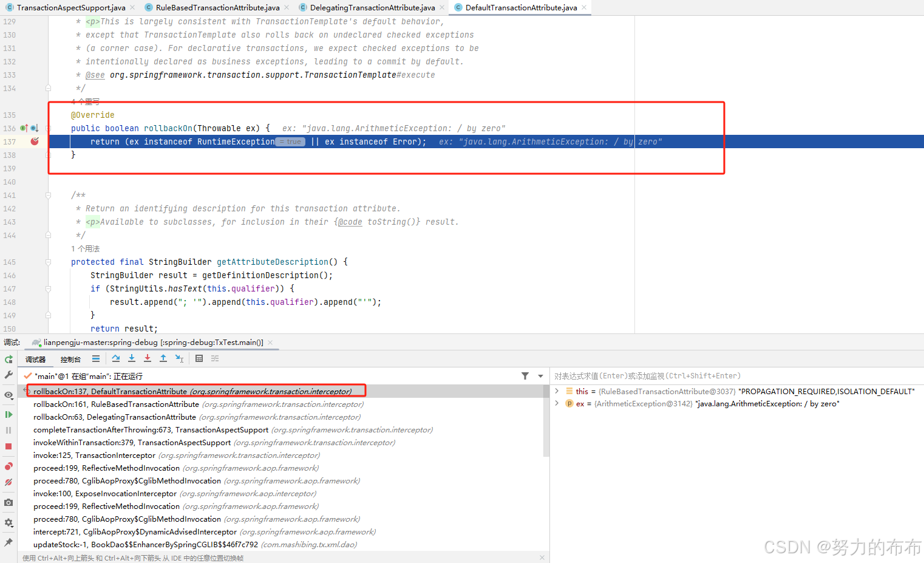Select frame invoke:100, ExposeInvocationInterceptor
This screenshot has width=924, height=563.
point(284,493)
